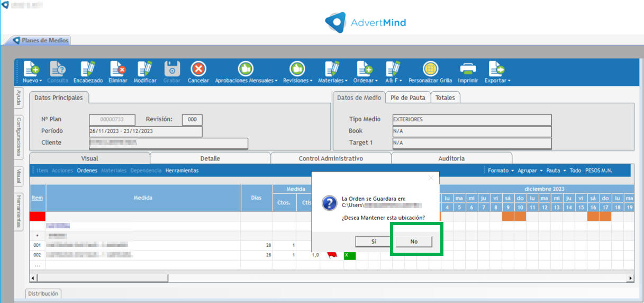This screenshot has width=644, height=303.
Task: Open the Ordenes grid menu
Action: pyautogui.click(x=87, y=171)
